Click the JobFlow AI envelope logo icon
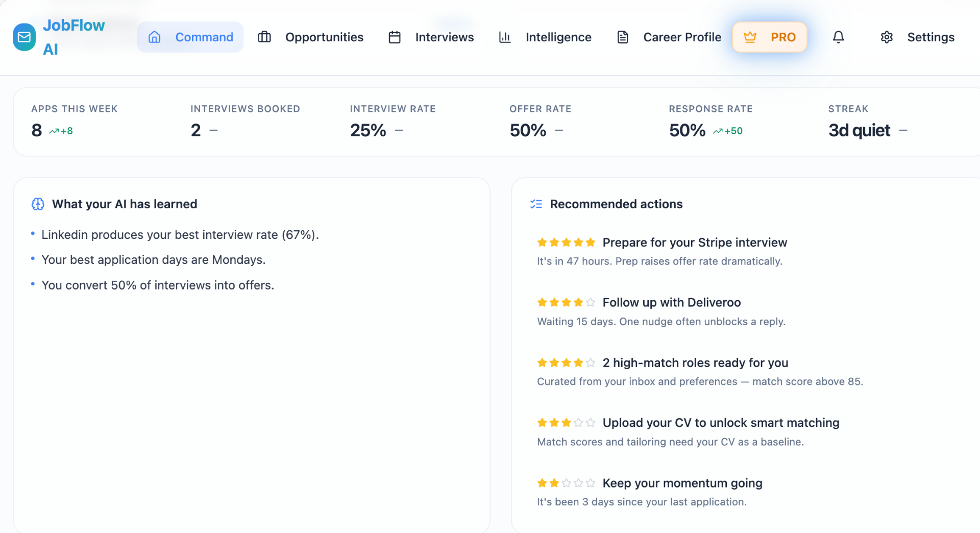Screen dimensions: 980x533 coord(24,37)
